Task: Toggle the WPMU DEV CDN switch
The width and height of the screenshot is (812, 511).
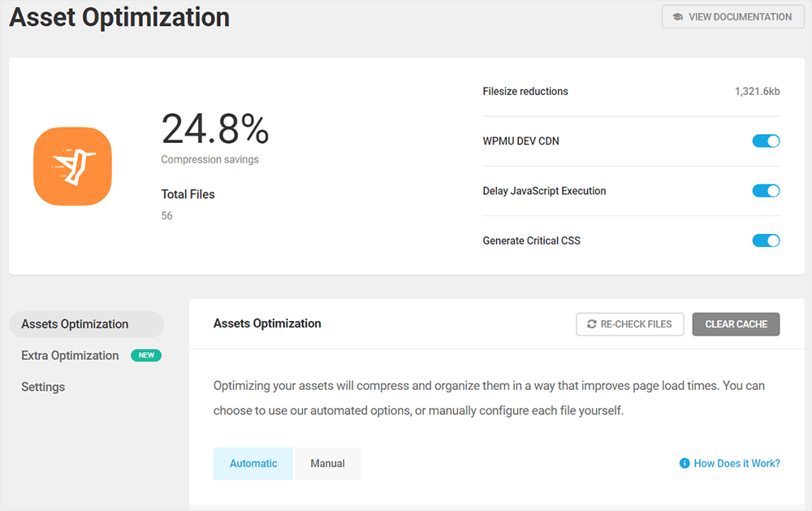Action: [766, 141]
